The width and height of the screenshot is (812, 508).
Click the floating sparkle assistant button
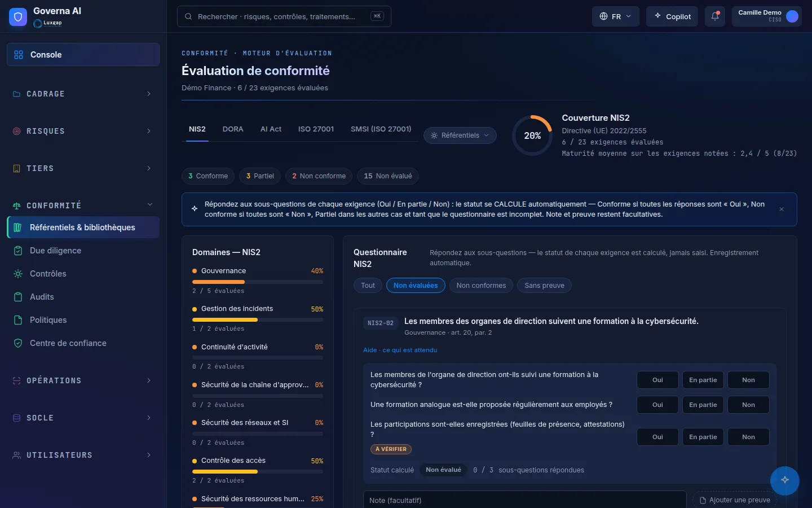785,480
